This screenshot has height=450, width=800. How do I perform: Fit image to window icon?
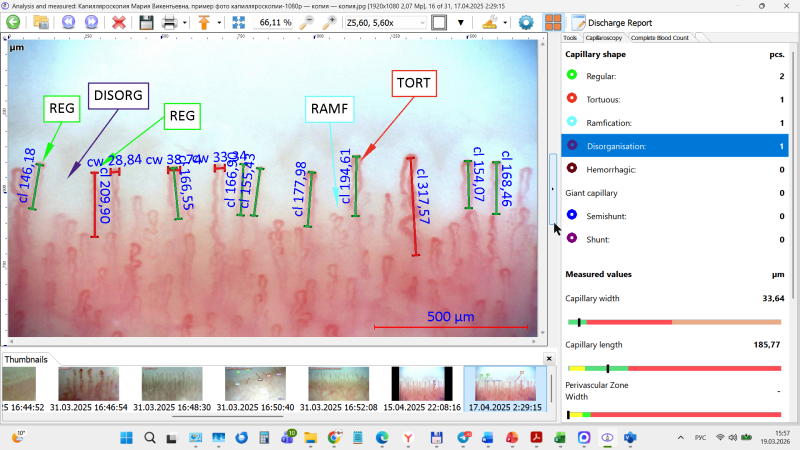point(238,22)
